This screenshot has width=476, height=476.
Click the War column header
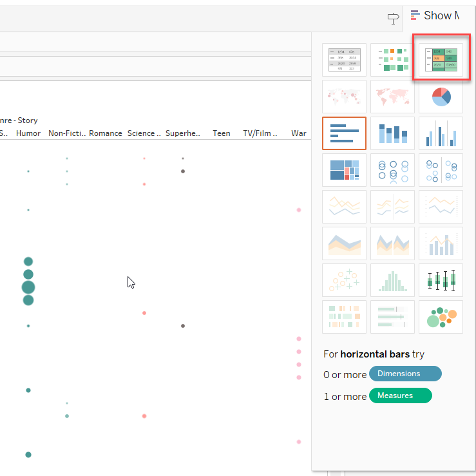click(298, 133)
